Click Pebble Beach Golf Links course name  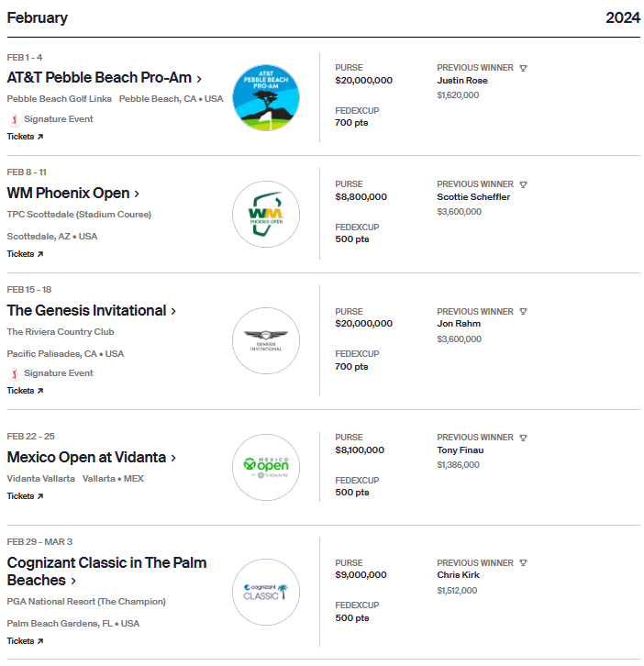click(59, 99)
